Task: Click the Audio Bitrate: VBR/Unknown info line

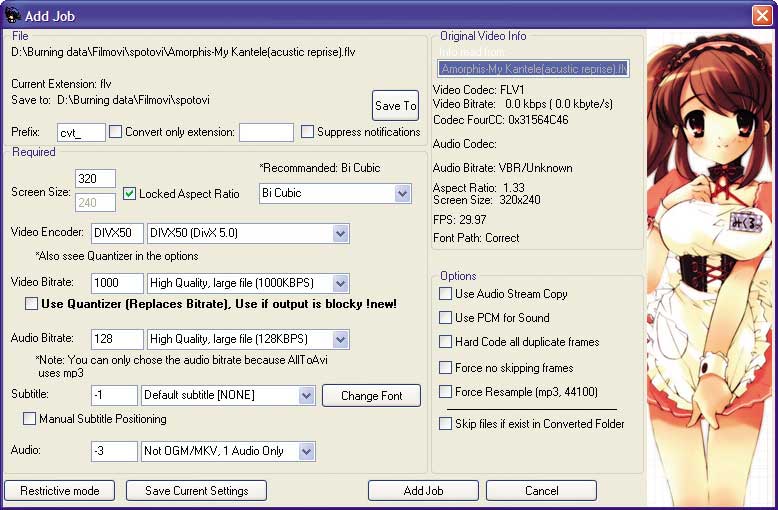Action: [x=502, y=168]
